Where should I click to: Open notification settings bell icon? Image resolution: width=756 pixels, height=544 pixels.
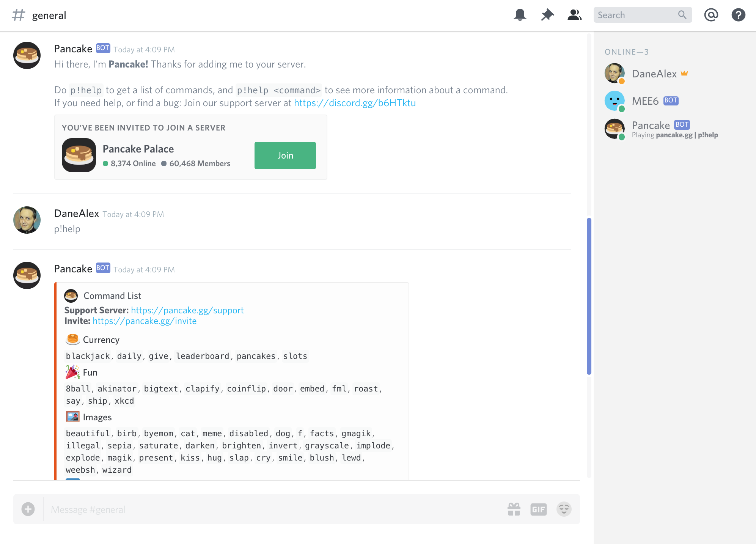[520, 15]
